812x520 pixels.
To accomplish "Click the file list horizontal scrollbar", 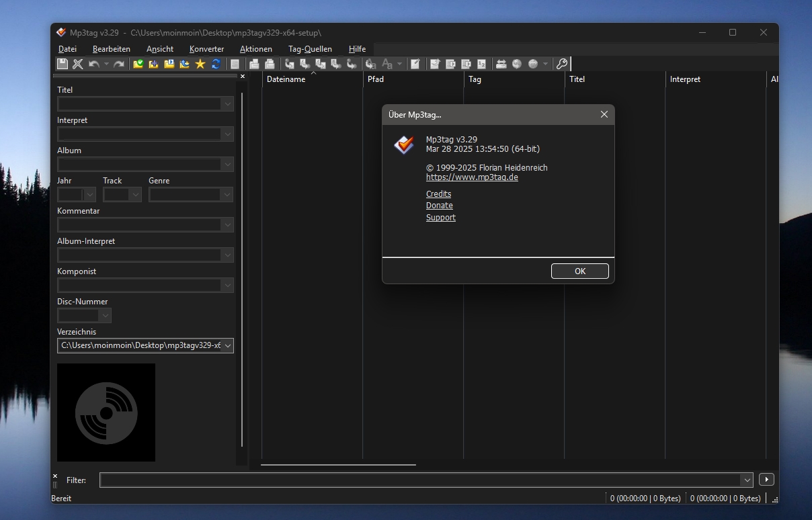I will tap(338, 464).
